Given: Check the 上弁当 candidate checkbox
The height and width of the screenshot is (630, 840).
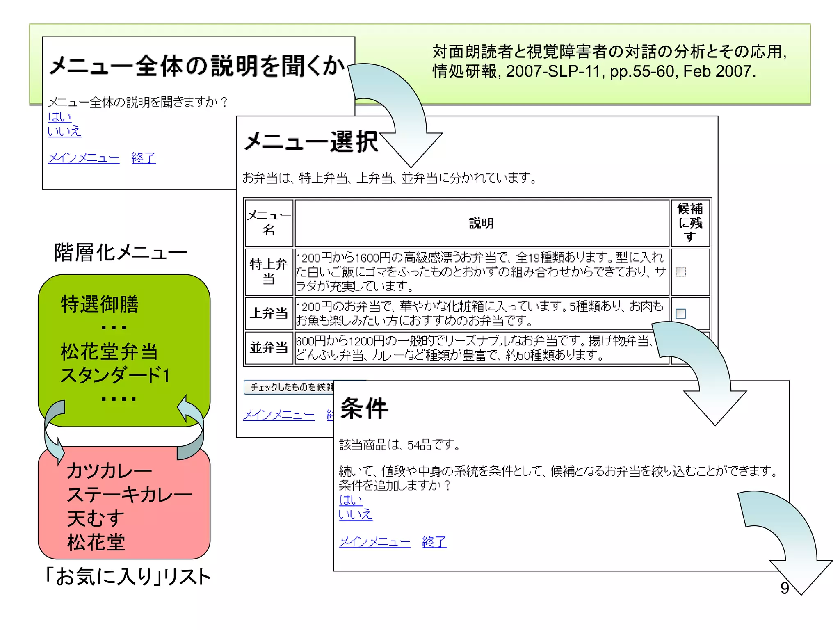Looking at the screenshot, I should click(680, 314).
